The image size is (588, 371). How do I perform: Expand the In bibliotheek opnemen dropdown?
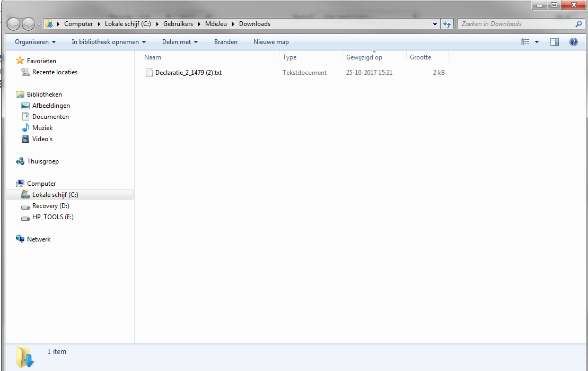(109, 42)
